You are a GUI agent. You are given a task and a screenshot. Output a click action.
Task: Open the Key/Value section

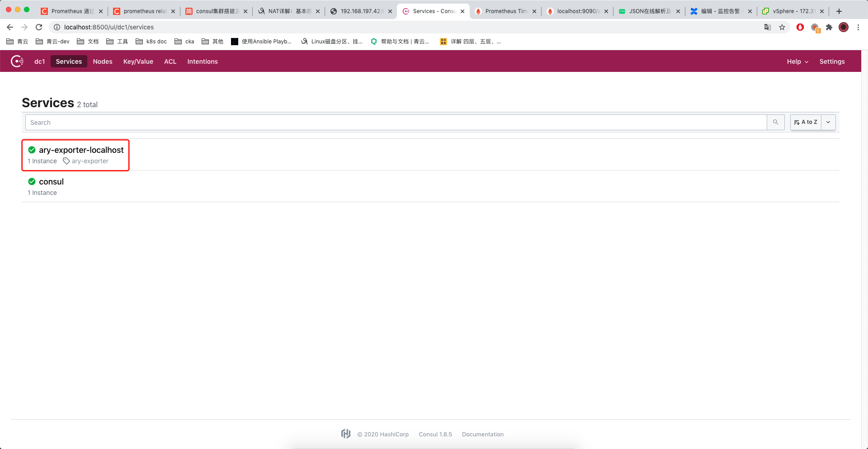tap(138, 61)
